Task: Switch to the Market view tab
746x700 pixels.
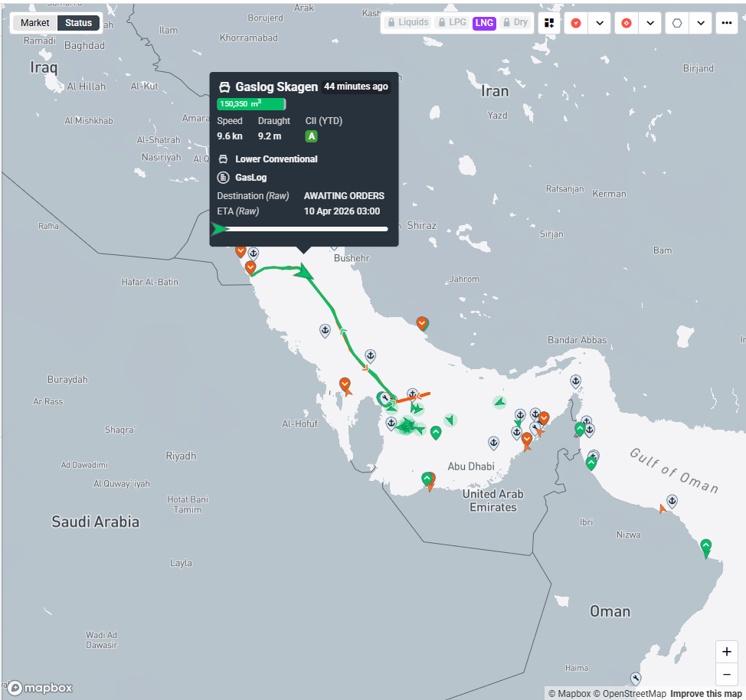Action: [x=34, y=23]
